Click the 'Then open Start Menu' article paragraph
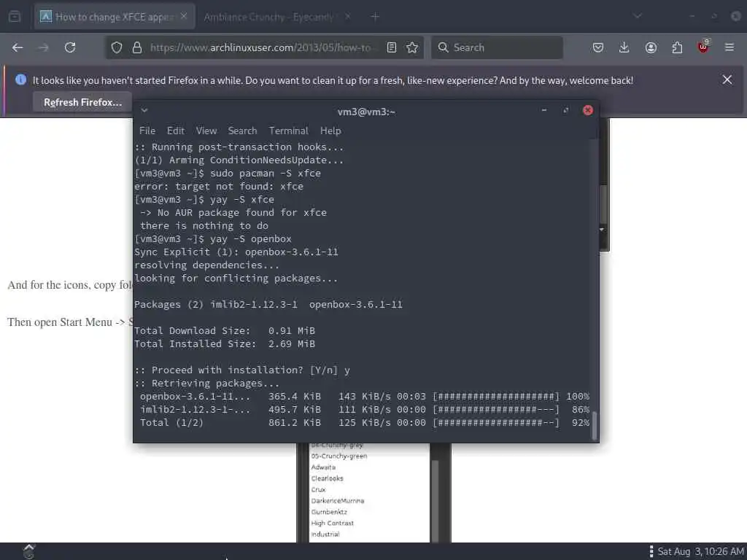 tap(70, 322)
